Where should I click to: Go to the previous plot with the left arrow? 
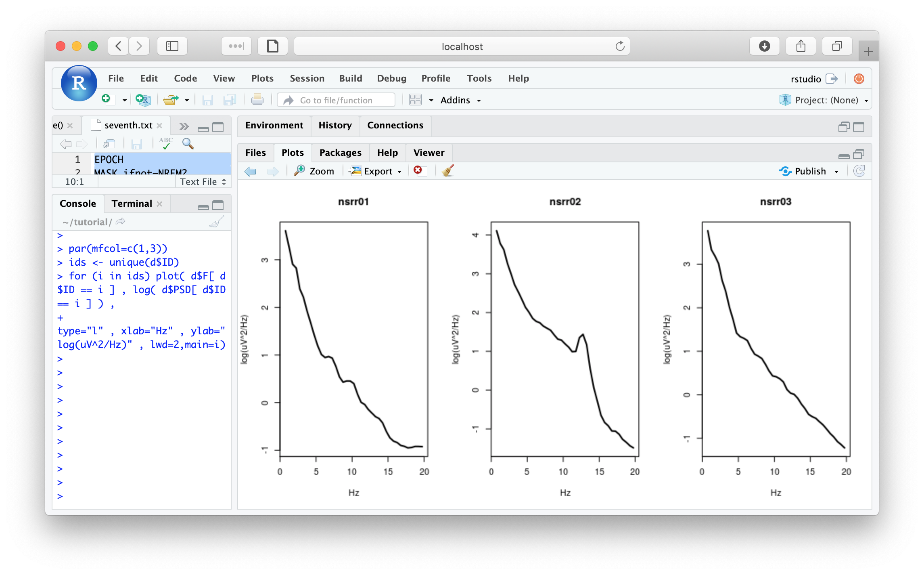tap(250, 171)
